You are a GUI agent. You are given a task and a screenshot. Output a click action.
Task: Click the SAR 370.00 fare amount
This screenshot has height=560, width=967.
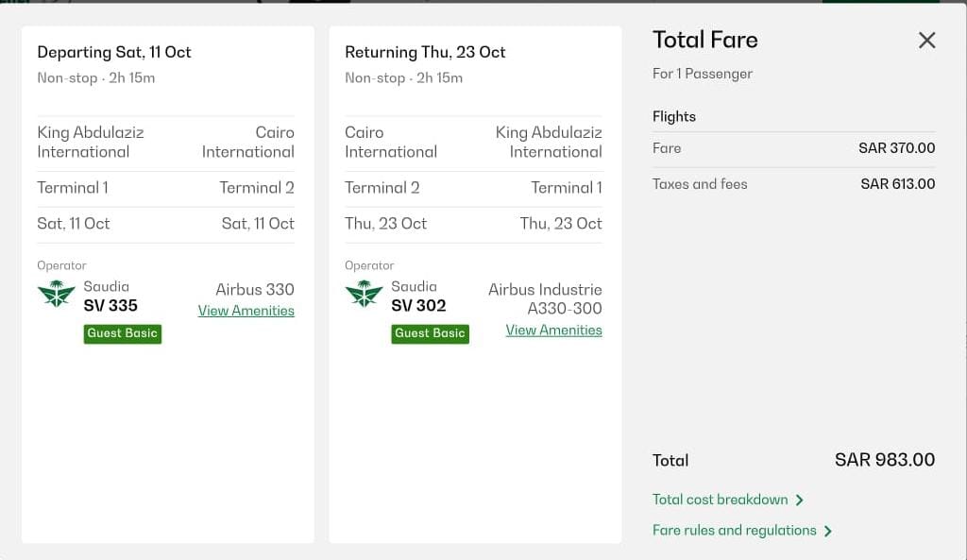896,148
